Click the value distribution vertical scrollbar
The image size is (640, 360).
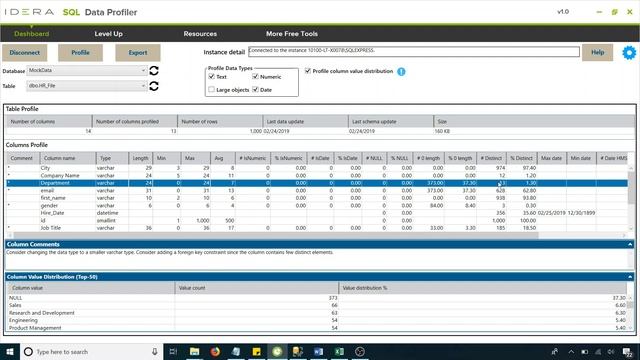(631, 304)
